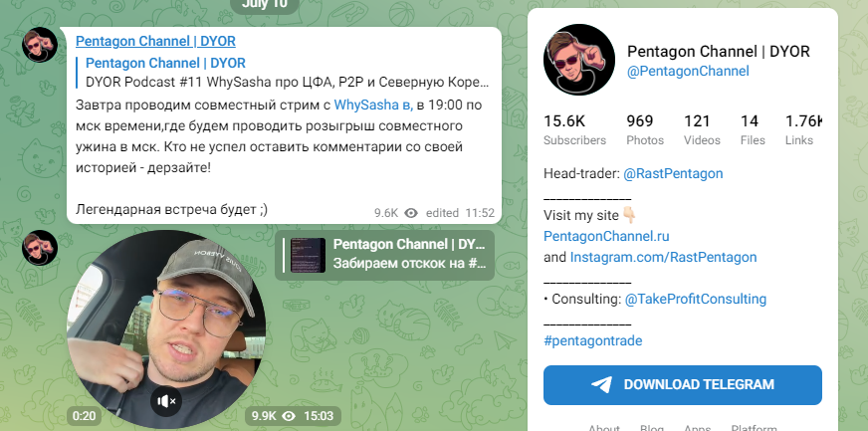Viewport: 868px width, 431px height.
Task: Click the 'edited' label on the post
Action: pos(442,213)
